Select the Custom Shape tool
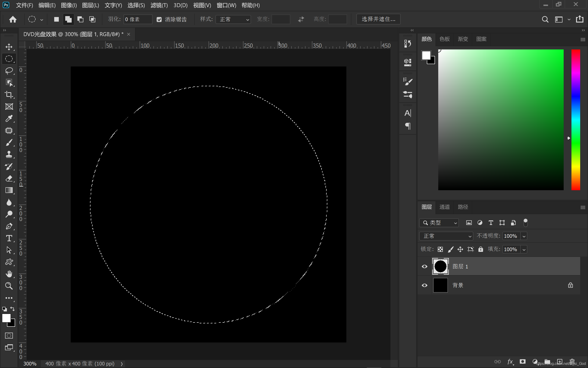Screen dimensions: 588x368 coord(9,262)
